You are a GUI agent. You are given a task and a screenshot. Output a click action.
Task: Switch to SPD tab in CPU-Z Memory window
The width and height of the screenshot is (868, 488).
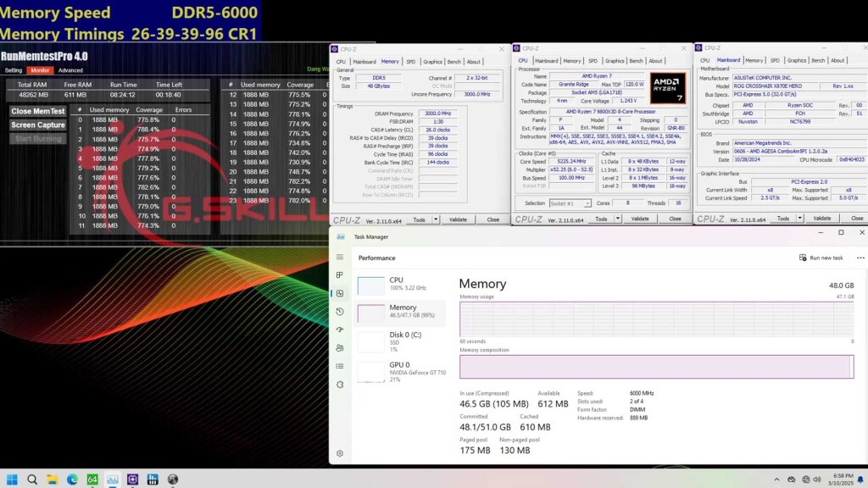click(411, 61)
